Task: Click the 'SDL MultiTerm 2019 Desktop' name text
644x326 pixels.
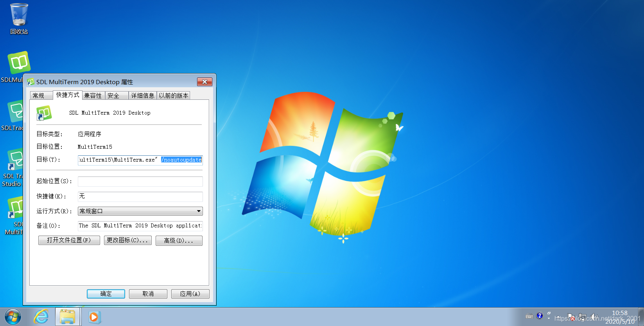Action: pyautogui.click(x=110, y=113)
